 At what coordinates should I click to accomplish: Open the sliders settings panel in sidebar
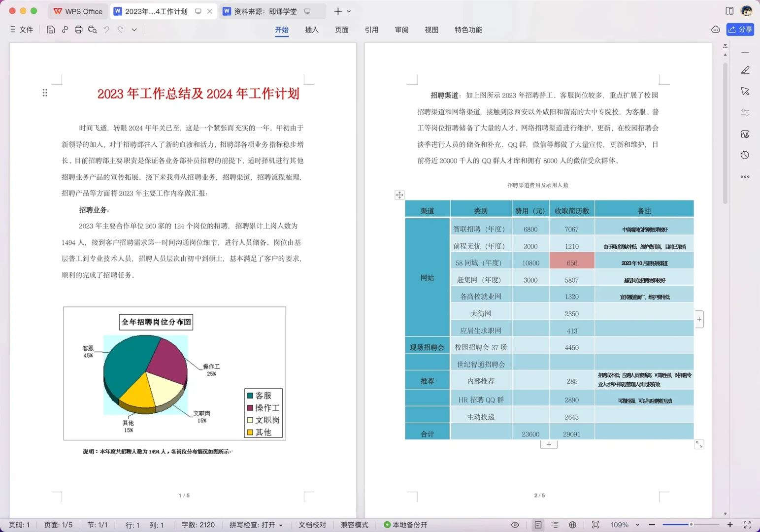[x=745, y=113]
